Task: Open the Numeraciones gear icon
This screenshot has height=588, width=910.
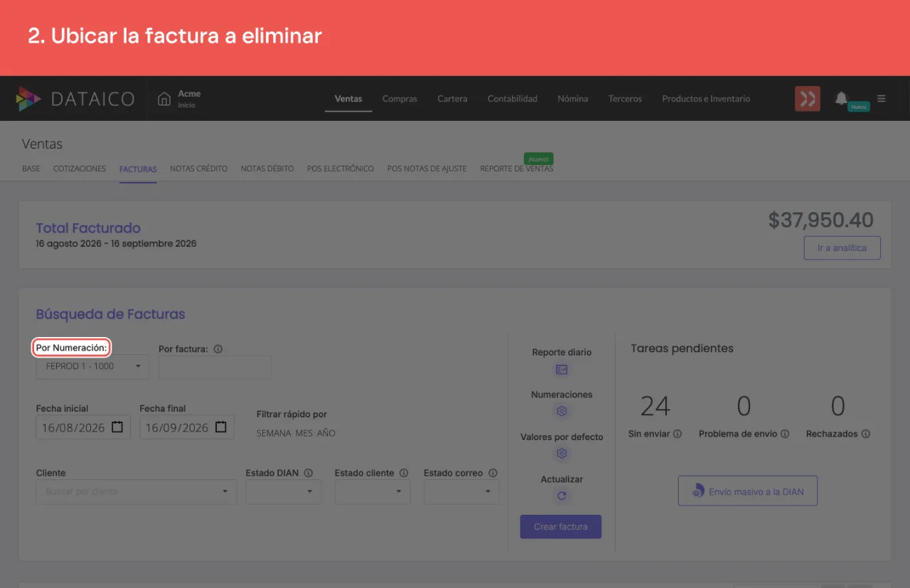Action: coord(562,411)
